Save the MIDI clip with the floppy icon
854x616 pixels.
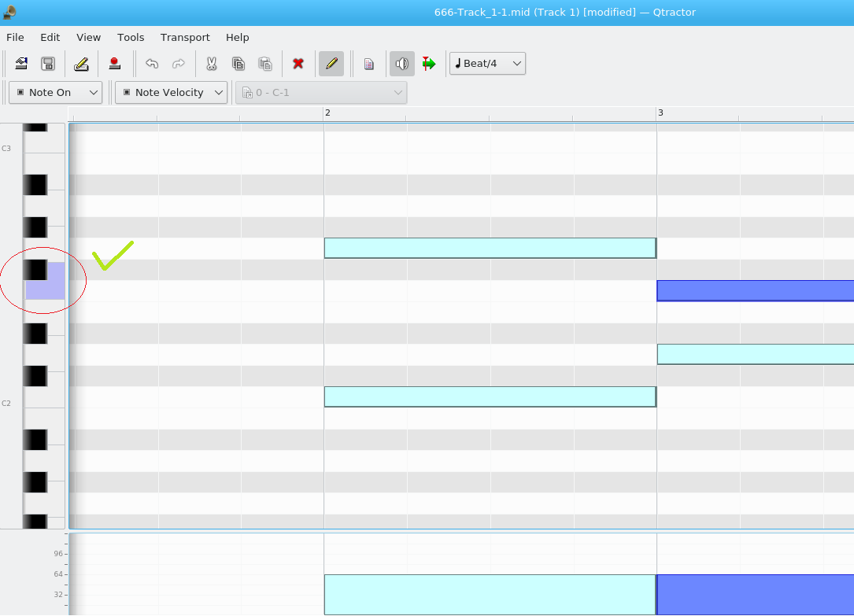click(x=48, y=64)
